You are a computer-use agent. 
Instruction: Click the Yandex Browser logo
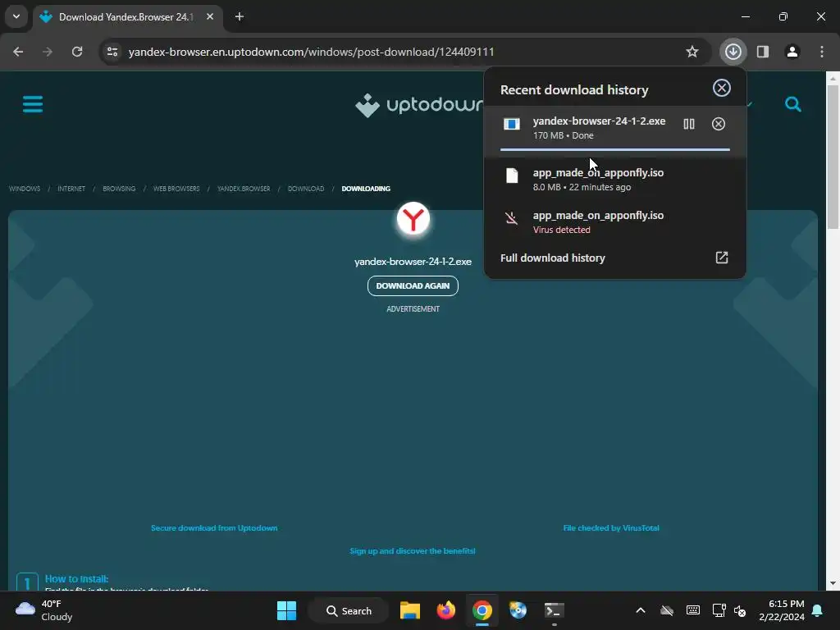(x=413, y=219)
